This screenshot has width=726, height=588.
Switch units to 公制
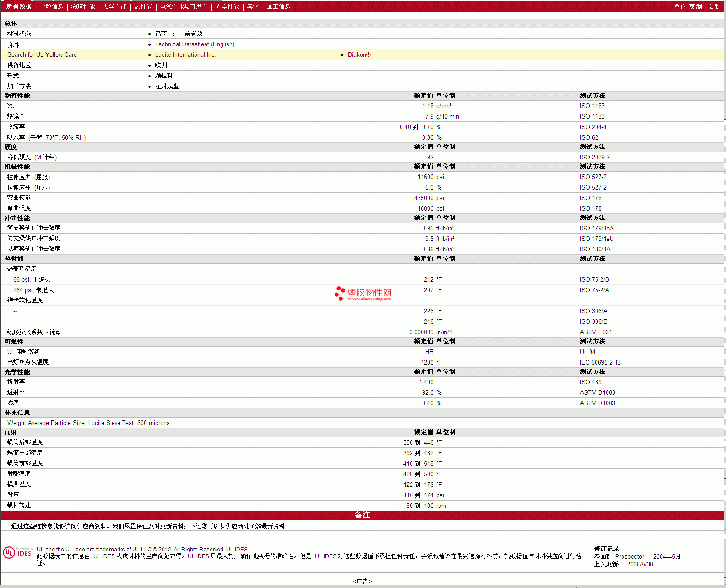click(715, 7)
